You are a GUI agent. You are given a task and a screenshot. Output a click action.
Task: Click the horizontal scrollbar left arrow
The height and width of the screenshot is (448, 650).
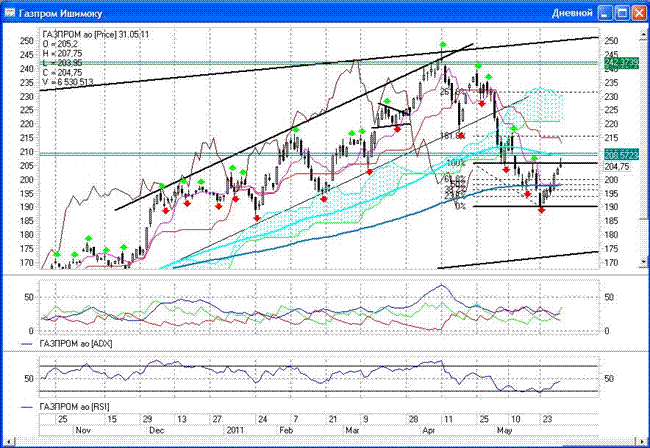(8, 441)
